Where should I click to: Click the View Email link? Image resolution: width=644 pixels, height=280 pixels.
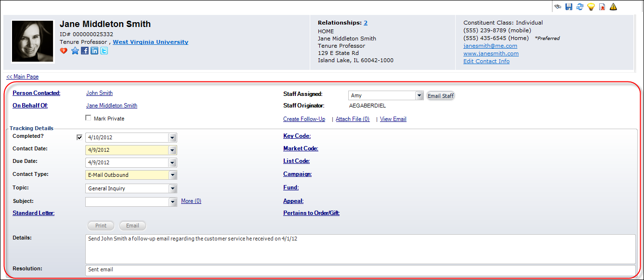coord(393,119)
